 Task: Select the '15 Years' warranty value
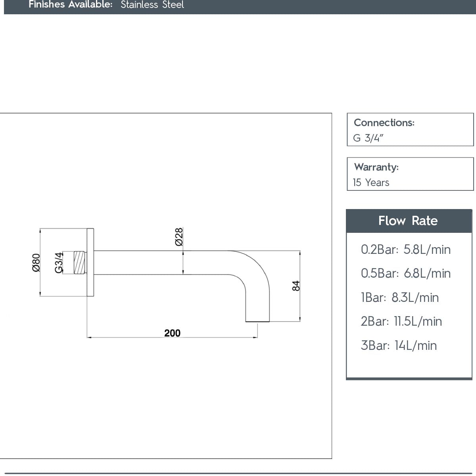371,182
